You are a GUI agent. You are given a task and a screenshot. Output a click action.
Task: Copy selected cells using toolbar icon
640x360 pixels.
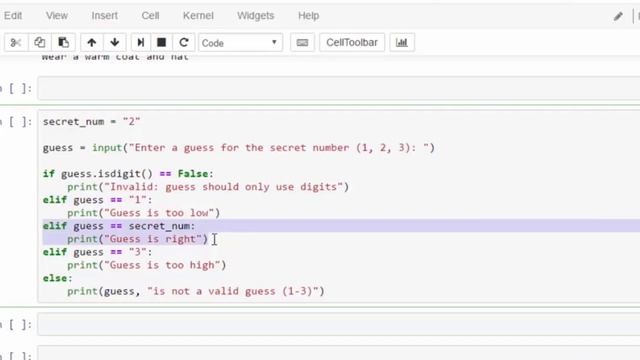click(x=40, y=42)
